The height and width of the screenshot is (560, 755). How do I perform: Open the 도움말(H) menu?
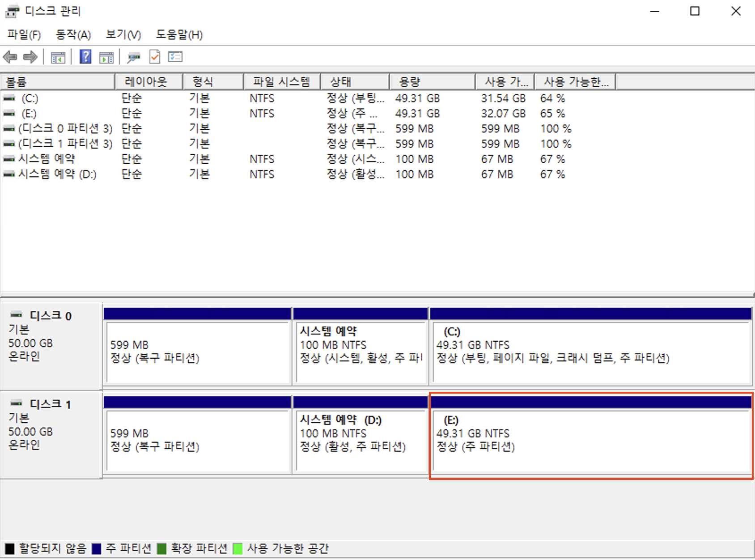tap(179, 34)
